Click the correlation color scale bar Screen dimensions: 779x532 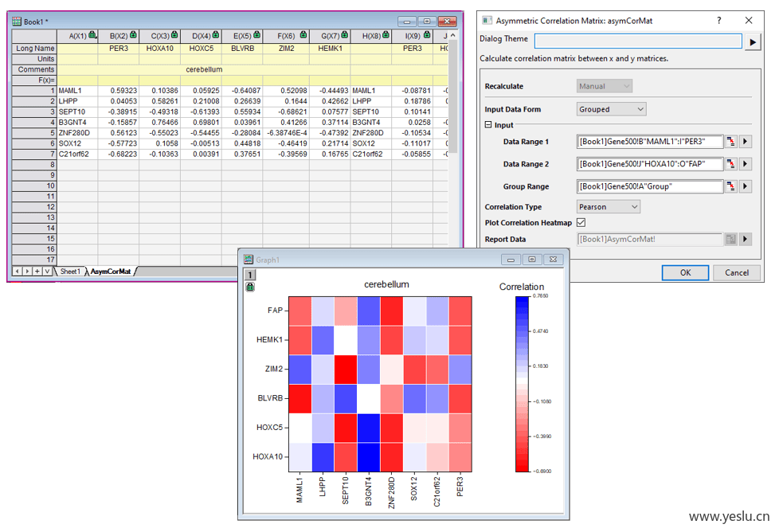tap(523, 384)
